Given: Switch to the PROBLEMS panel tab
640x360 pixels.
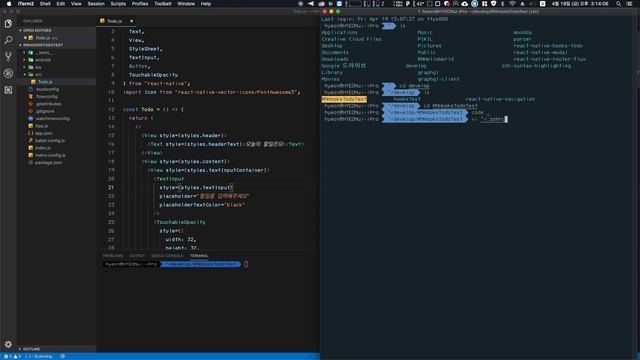Looking at the screenshot, I should click(x=113, y=256).
